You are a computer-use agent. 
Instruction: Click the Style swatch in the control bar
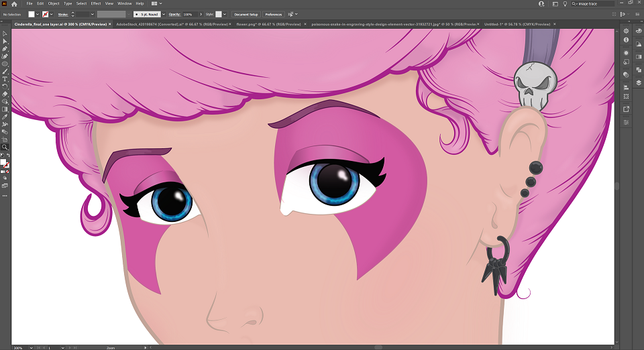[x=219, y=14]
